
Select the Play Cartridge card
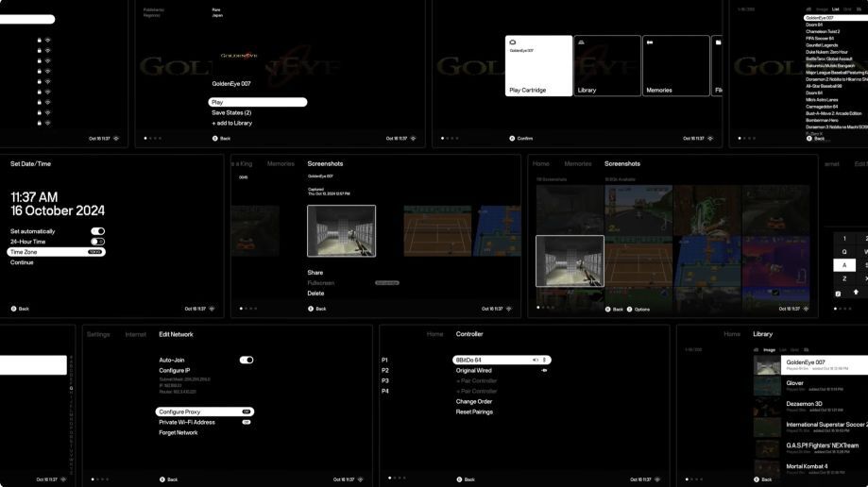pyautogui.click(x=538, y=66)
